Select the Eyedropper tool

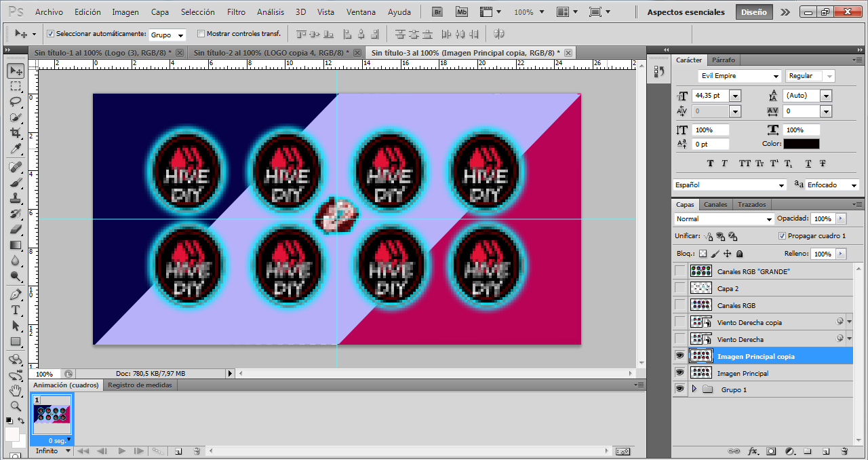tap(16, 149)
